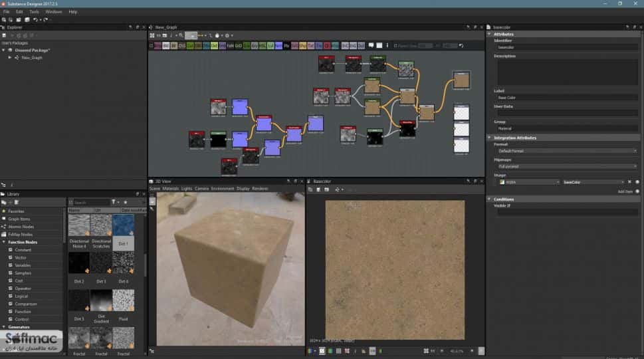Image resolution: width=644 pixels, height=359 pixels.
Task: Open the Materials menu in 3D View
Action: pyautogui.click(x=170, y=189)
